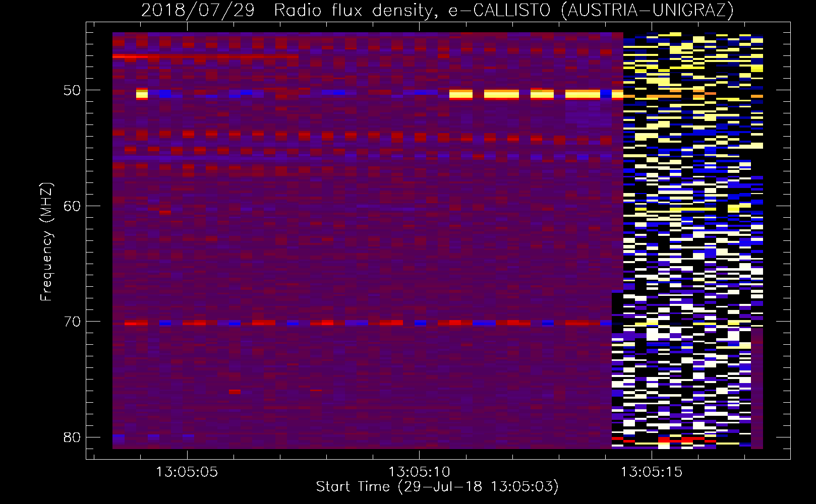The image size is (816, 504).
Task: Click the 13:05:10 time tick label
Action: [x=419, y=472]
